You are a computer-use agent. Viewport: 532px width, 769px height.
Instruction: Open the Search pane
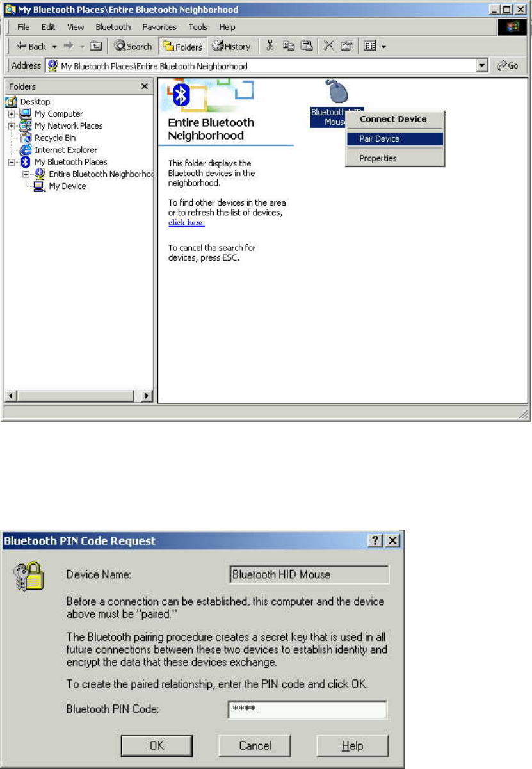coord(133,46)
